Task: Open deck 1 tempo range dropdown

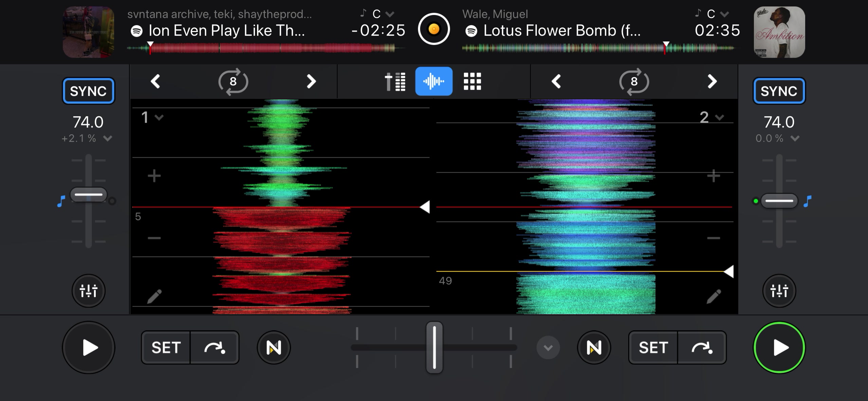Action: [x=108, y=139]
